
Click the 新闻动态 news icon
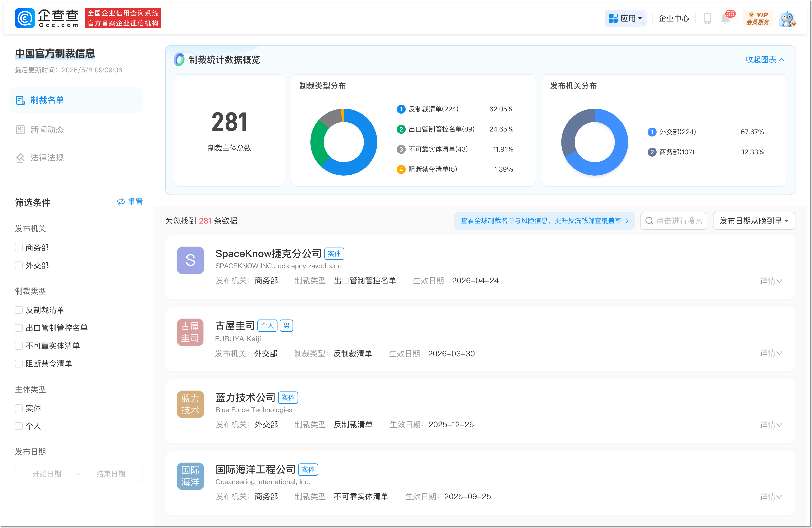pos(20,130)
